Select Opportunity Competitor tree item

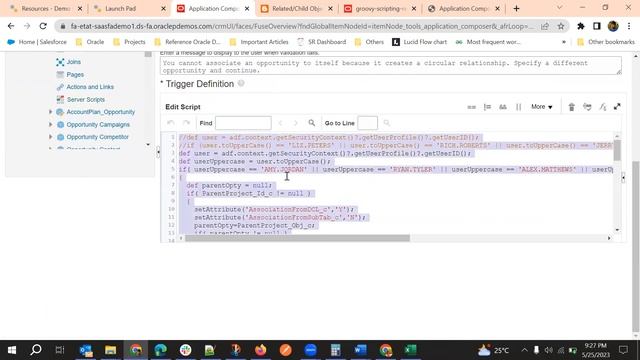(97, 137)
